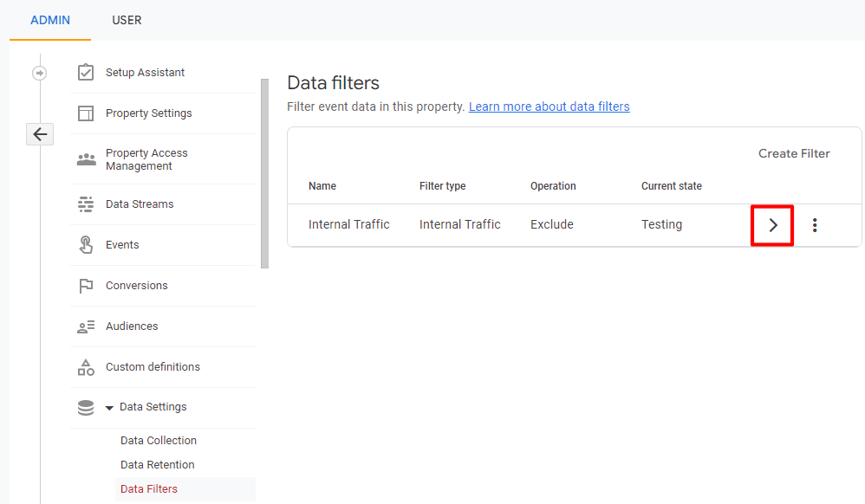
Task: Collapse the Data Settings section
Action: (109, 406)
